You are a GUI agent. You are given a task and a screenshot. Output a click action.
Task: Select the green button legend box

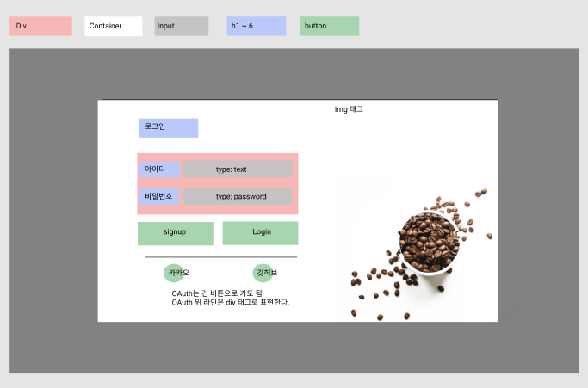tap(329, 26)
